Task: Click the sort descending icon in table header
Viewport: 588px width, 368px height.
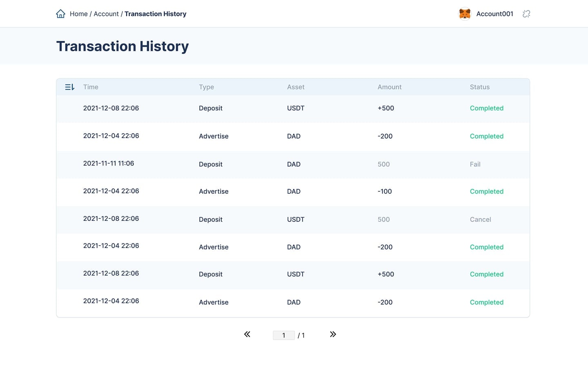Action: [70, 87]
